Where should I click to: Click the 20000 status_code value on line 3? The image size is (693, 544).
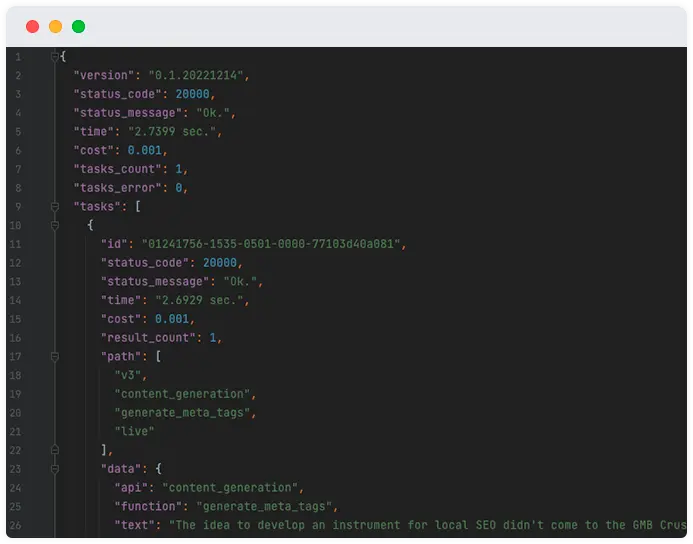[x=192, y=94]
